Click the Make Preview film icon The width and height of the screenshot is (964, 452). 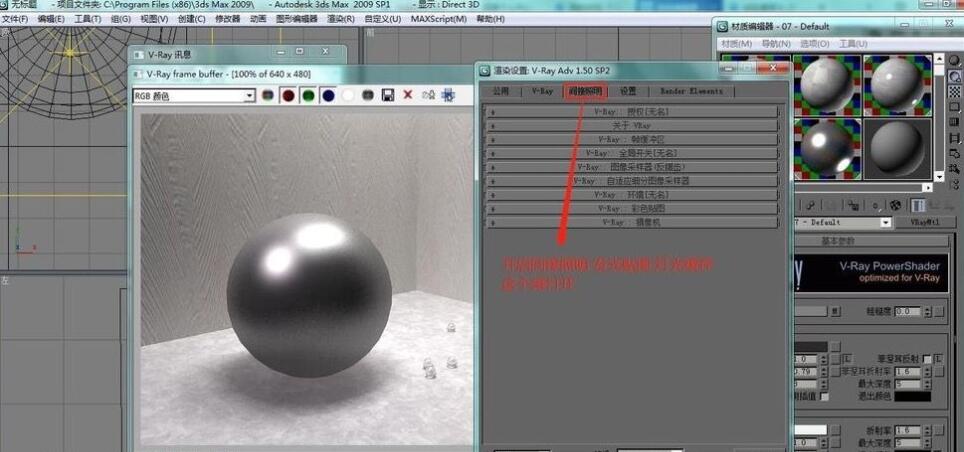click(x=955, y=138)
